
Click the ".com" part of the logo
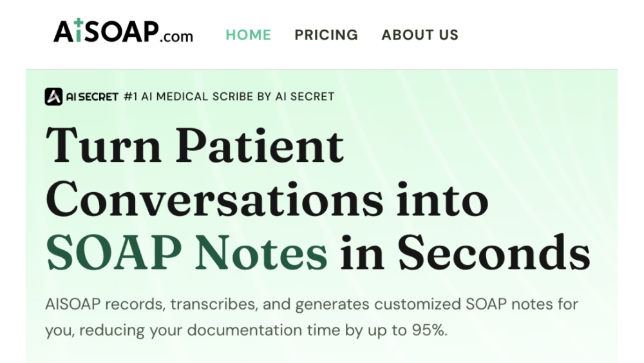pyautogui.click(x=176, y=35)
